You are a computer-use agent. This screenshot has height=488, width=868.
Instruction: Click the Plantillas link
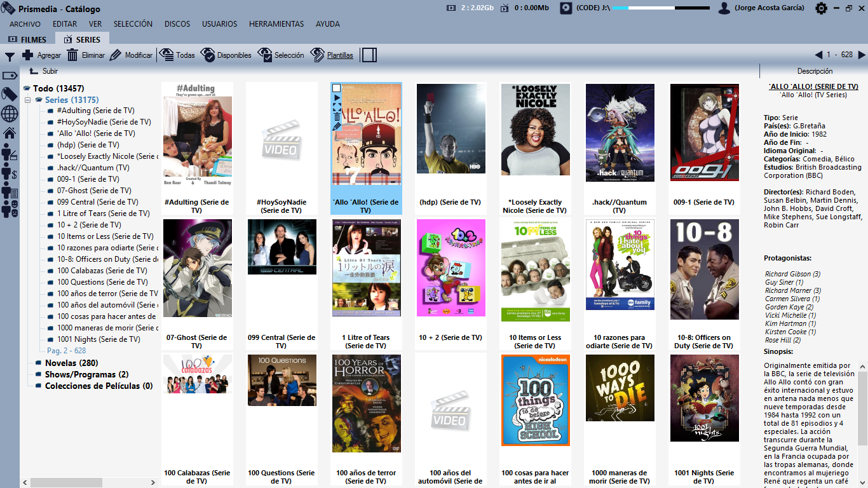[339, 55]
